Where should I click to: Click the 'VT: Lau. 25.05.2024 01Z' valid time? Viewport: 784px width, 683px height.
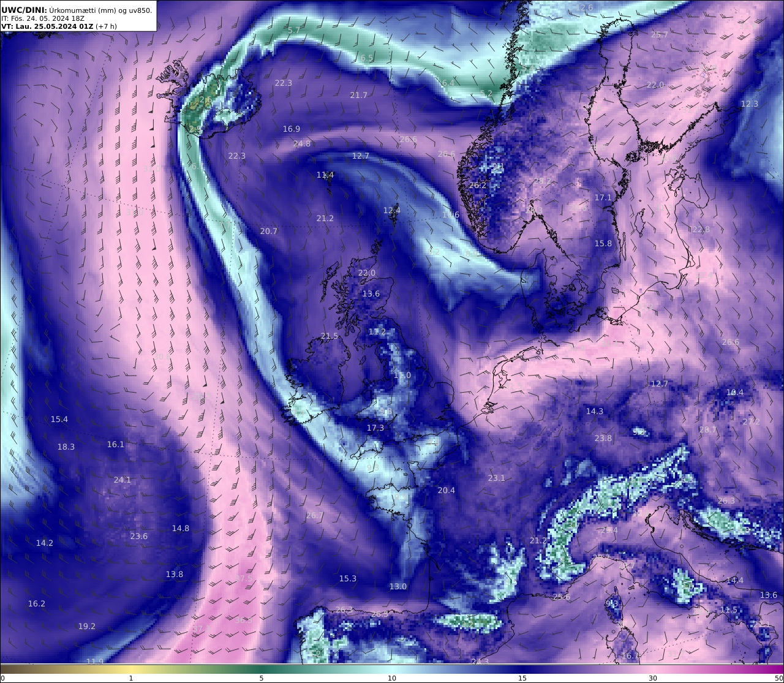click(x=47, y=26)
